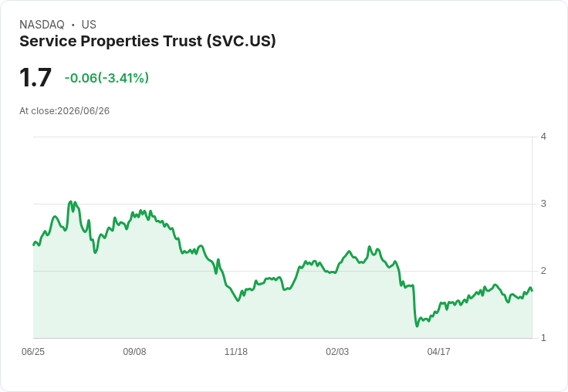Click the 04/17 date label on the x-axis
This screenshot has height=392, width=568.
(438, 351)
